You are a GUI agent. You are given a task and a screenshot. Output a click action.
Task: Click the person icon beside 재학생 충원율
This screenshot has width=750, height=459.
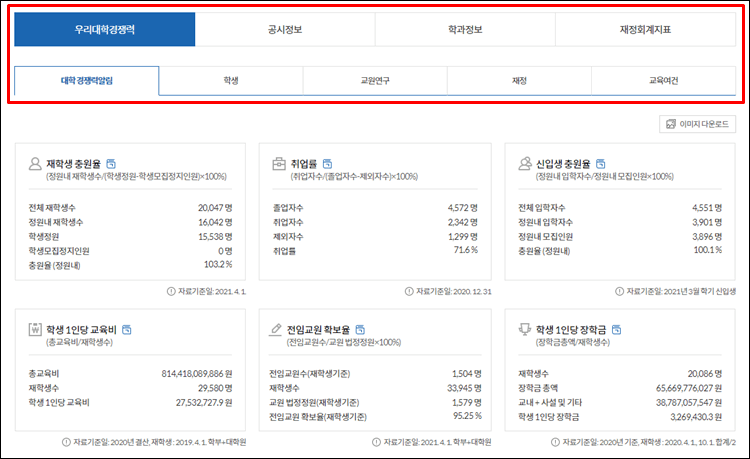click(x=35, y=164)
